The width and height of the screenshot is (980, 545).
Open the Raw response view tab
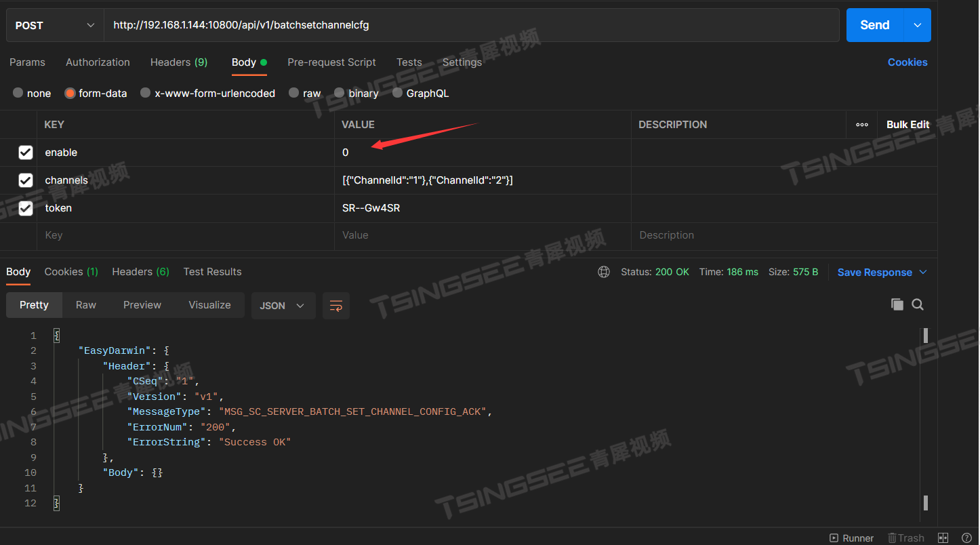[x=85, y=304]
